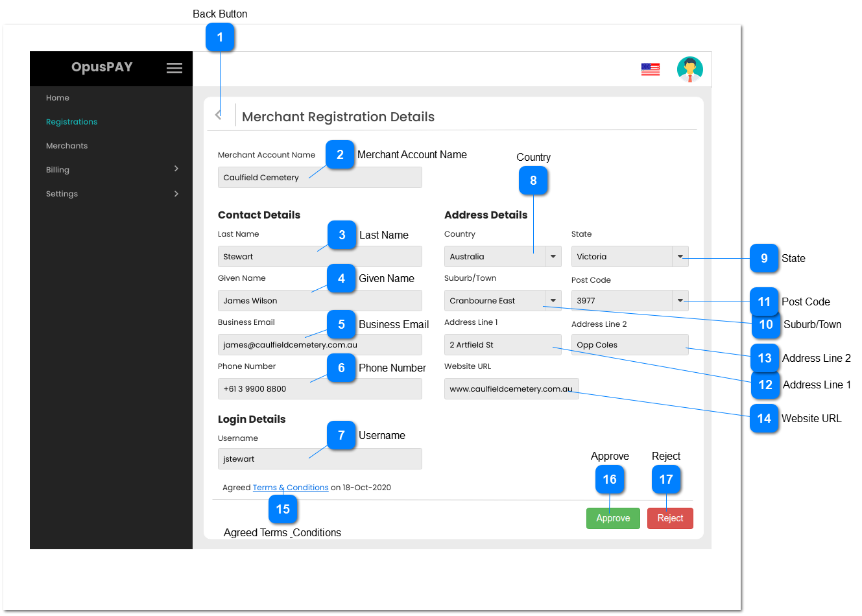Expand the Billing submenu

(176, 169)
